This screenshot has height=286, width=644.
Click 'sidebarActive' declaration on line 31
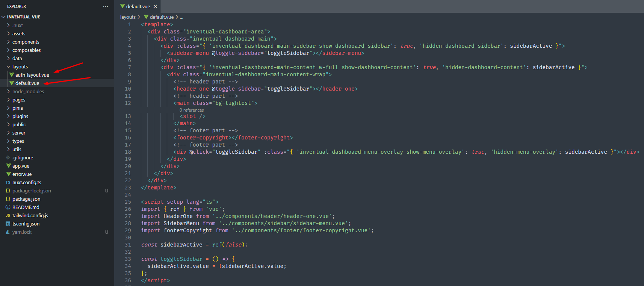(181, 245)
